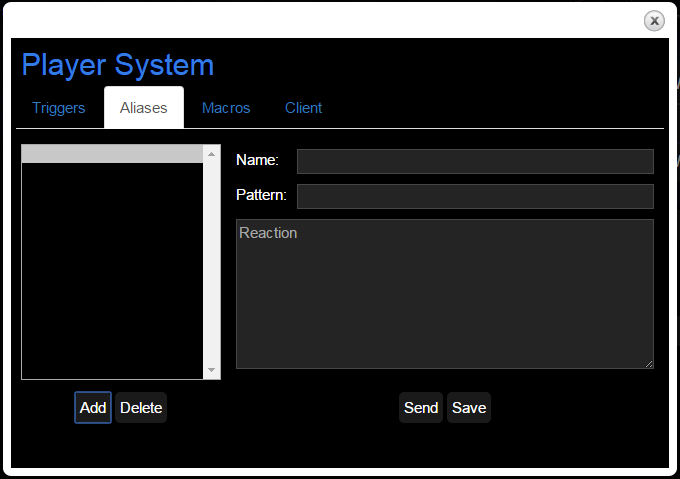Click the Pattern: label
The width and height of the screenshot is (680, 479).
(x=261, y=195)
